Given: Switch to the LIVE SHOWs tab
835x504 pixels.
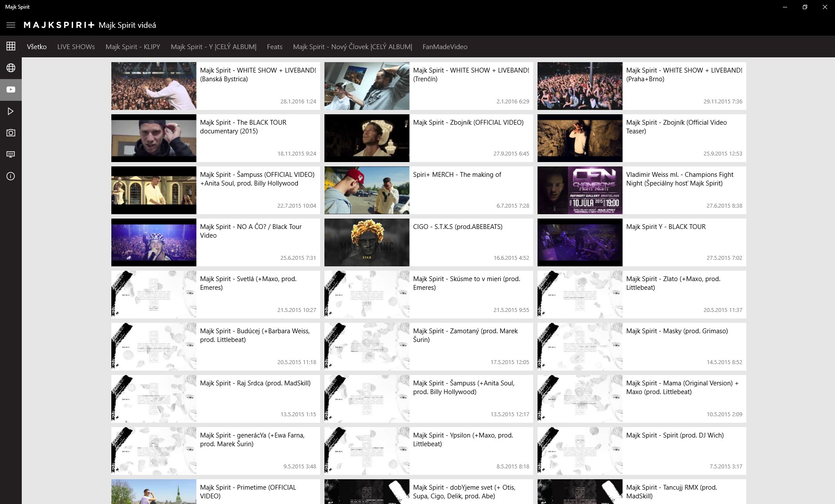Looking at the screenshot, I should tap(76, 47).
